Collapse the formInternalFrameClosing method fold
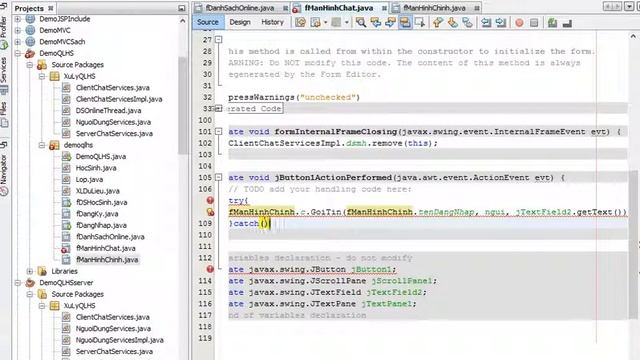This screenshot has height=360, width=640. pos(219,131)
